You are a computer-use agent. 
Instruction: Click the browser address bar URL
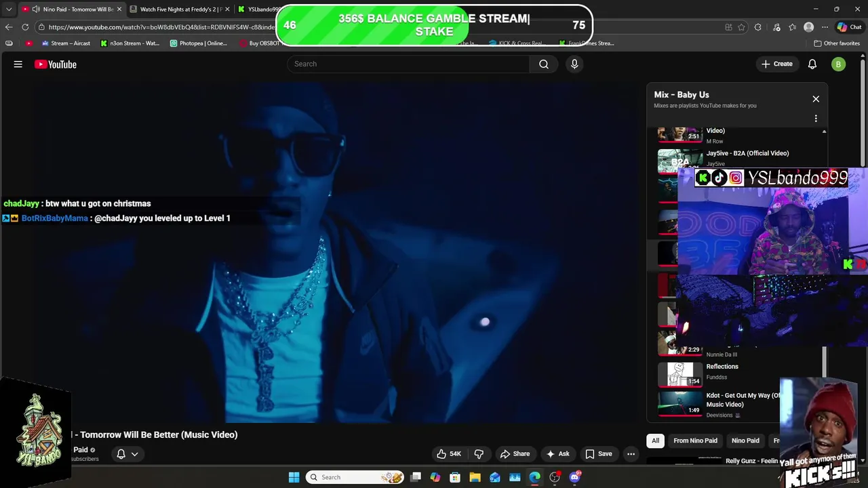click(162, 27)
